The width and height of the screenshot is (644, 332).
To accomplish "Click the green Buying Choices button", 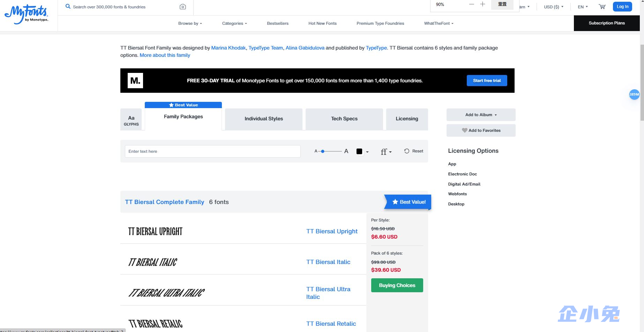I will (x=397, y=285).
